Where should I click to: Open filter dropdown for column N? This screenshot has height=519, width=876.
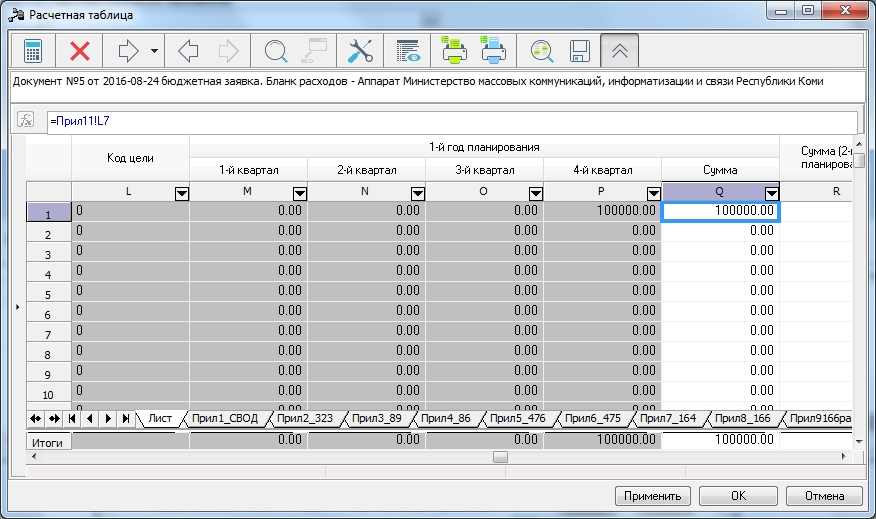point(417,193)
